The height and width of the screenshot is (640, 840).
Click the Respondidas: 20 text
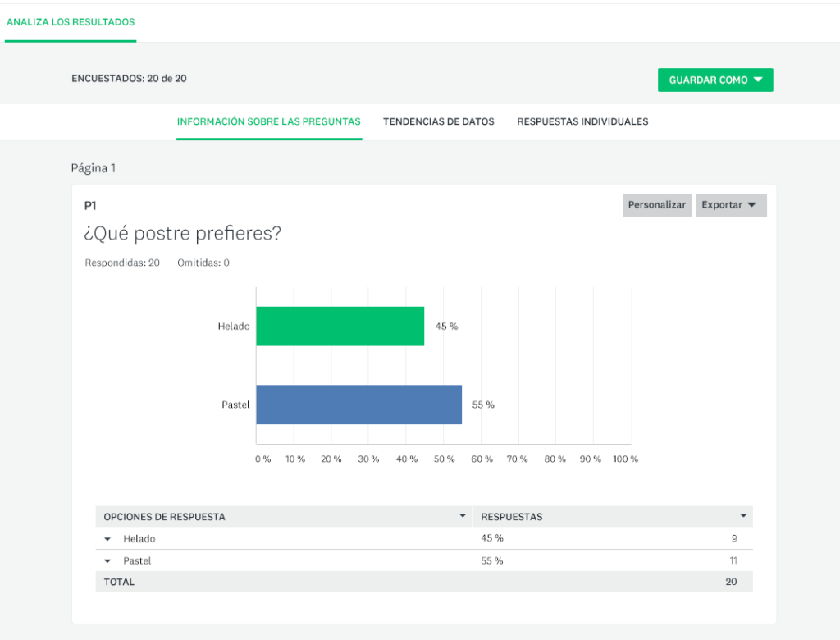[122, 263]
